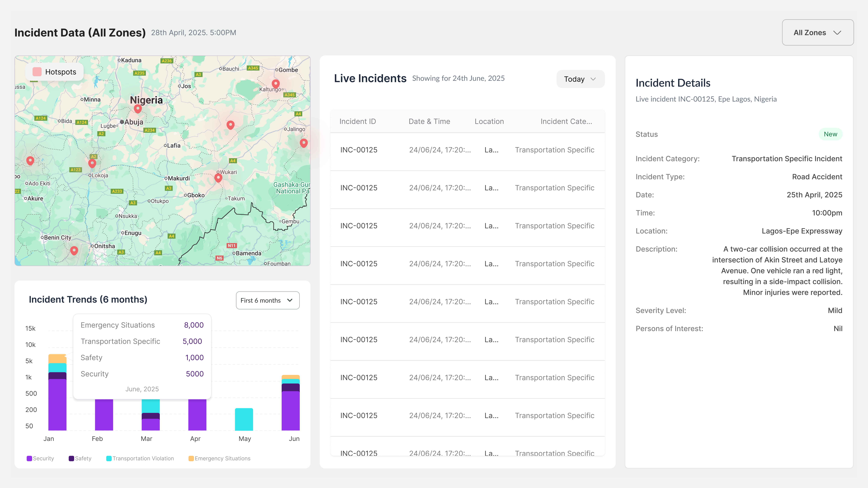This screenshot has width=868, height=488.
Task: Select the hotspot pin near Lokoja
Action: [92, 163]
